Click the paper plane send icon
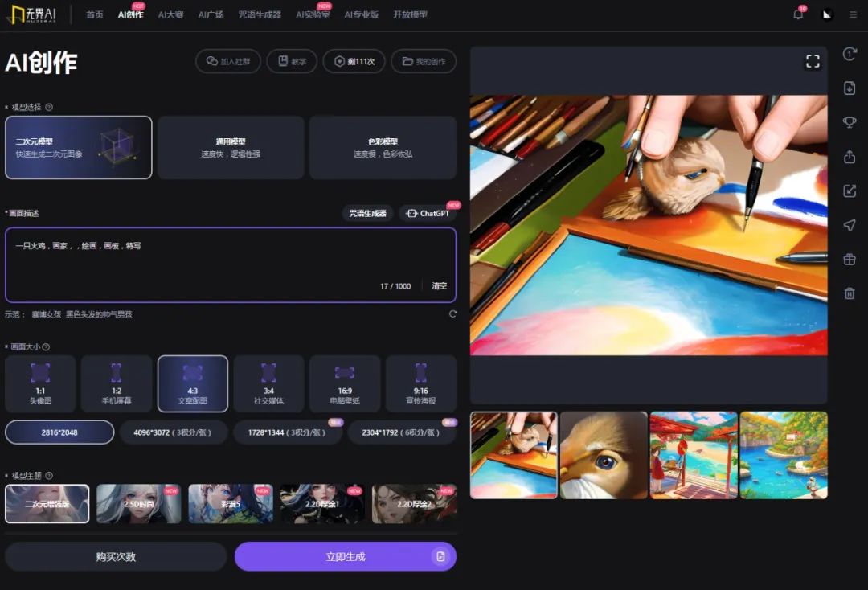Screen dimensions: 868x590 (850, 225)
